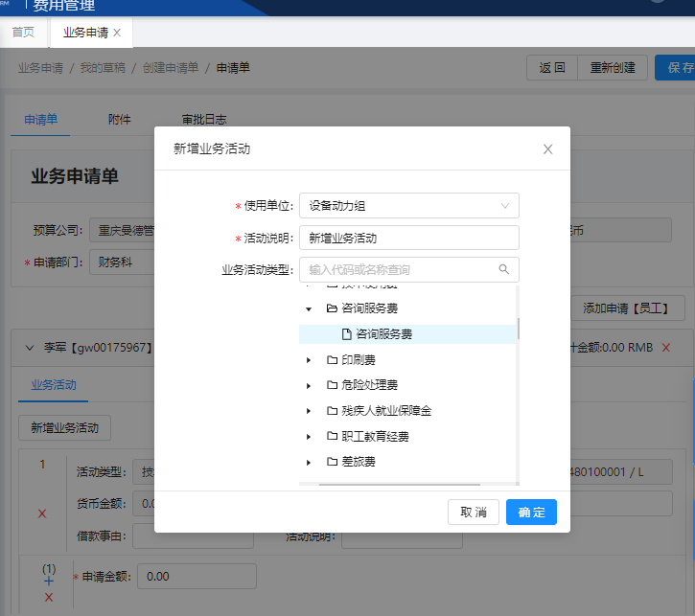Click the 申请部门 field showing 财务科

[x=122, y=262]
